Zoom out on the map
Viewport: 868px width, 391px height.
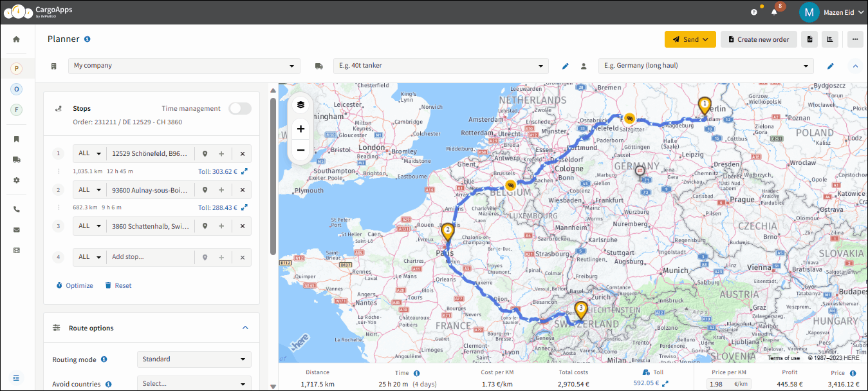pyautogui.click(x=300, y=150)
